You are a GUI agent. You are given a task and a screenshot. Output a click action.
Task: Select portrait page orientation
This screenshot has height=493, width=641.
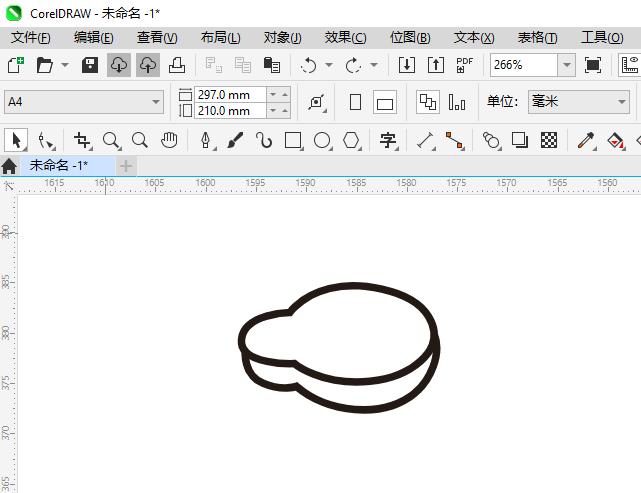click(356, 102)
